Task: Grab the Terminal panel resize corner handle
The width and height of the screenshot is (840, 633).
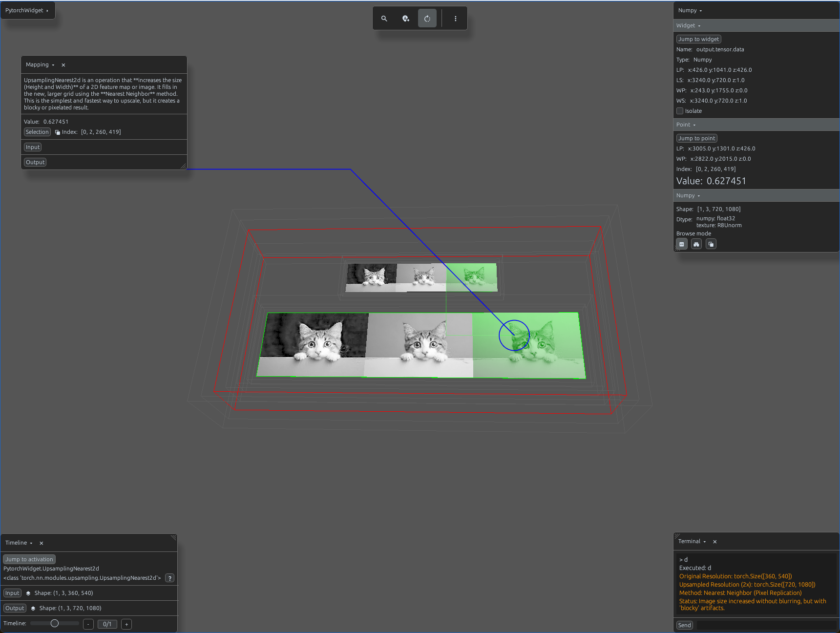Action: [x=677, y=536]
